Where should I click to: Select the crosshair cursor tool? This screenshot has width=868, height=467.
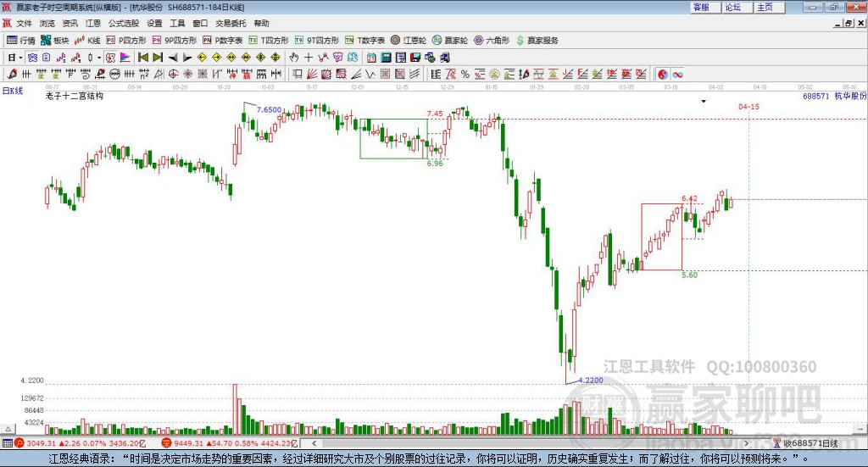click(x=309, y=58)
